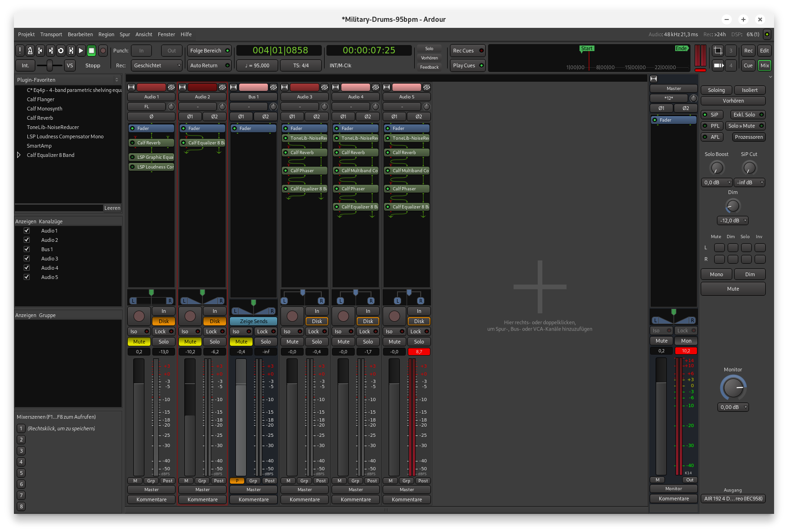
Task: Mute the Audio 3 track
Action: (293, 342)
